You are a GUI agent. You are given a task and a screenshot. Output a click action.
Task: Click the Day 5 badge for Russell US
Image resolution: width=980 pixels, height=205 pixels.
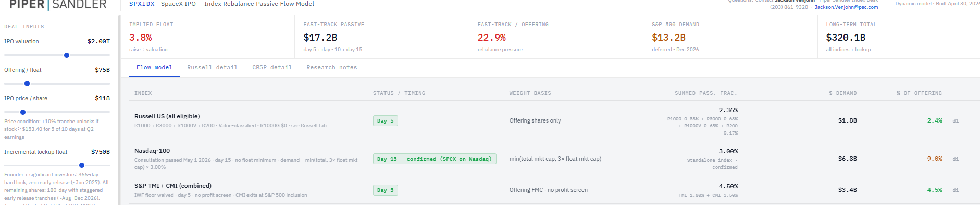tap(386, 121)
